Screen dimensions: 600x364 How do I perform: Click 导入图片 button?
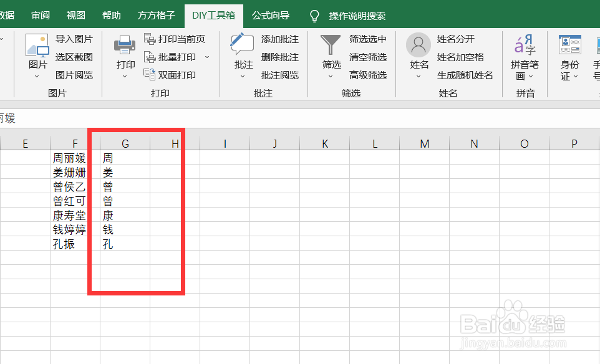[74, 39]
